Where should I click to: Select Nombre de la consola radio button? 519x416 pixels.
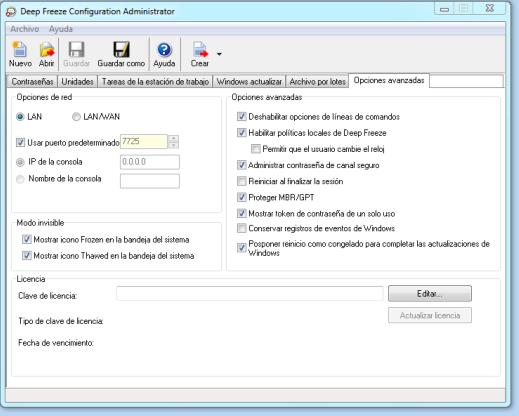coord(20,179)
